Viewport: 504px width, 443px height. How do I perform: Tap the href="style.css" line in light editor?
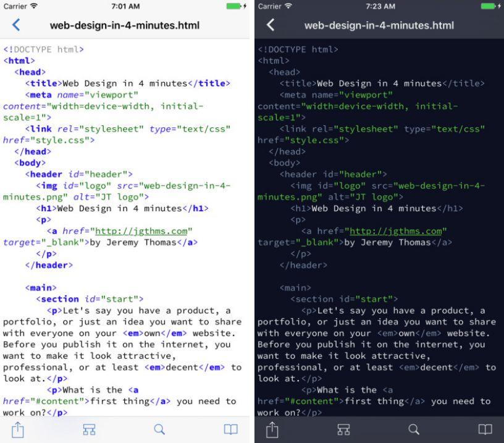pyautogui.click(x=49, y=140)
